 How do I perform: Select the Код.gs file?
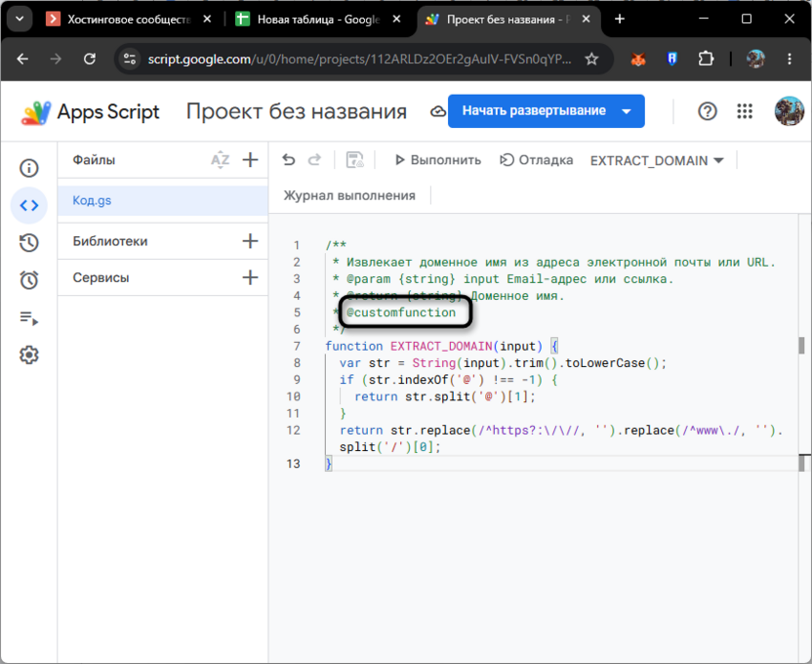[x=163, y=200]
